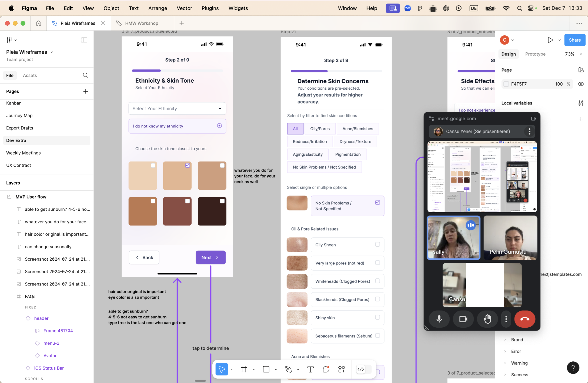
Task: Toggle sidebar layout panel icon
Action: click(84, 40)
